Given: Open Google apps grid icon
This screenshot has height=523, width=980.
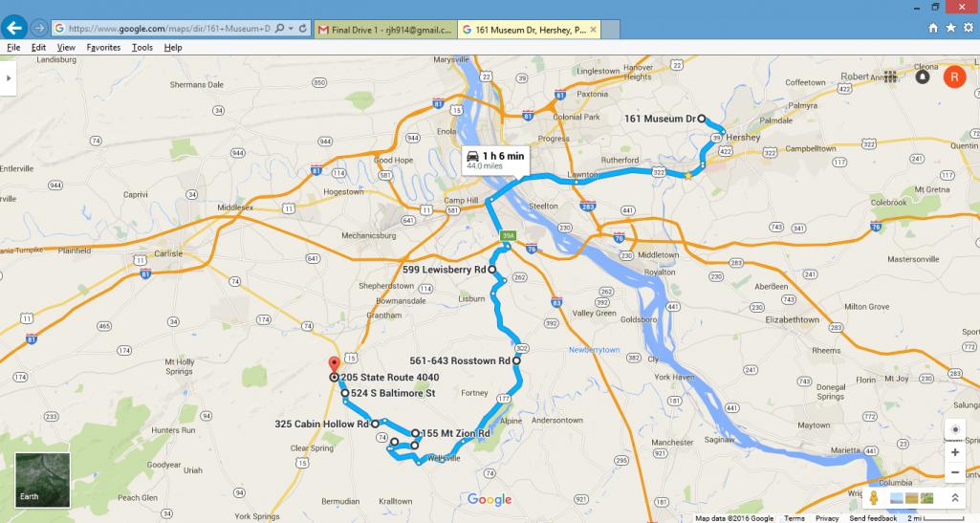Looking at the screenshot, I should click(x=891, y=76).
